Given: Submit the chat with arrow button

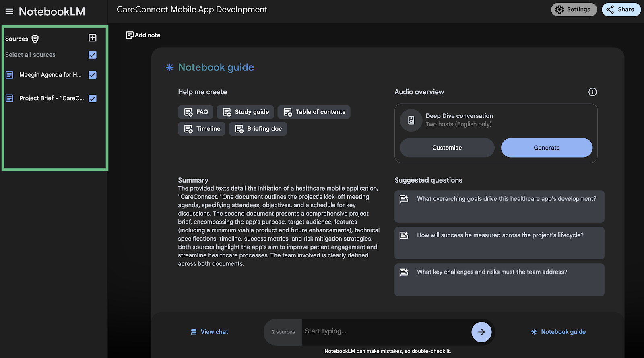Looking at the screenshot, I should pos(481,332).
